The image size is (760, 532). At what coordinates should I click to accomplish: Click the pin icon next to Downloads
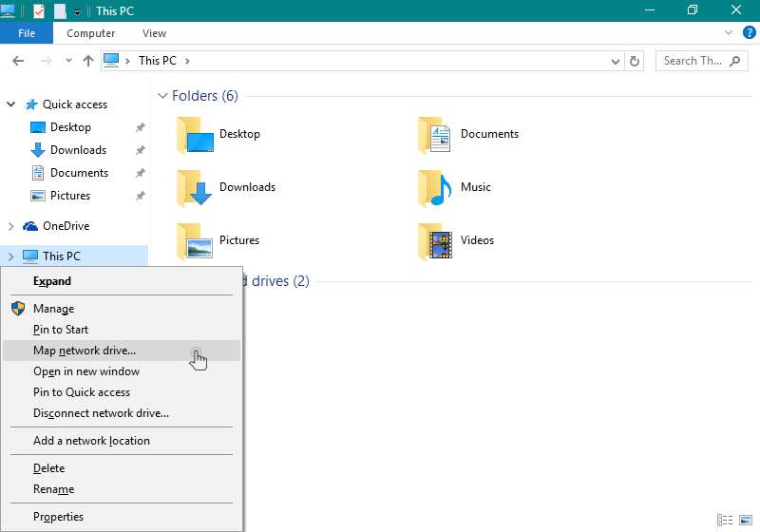[x=140, y=150]
